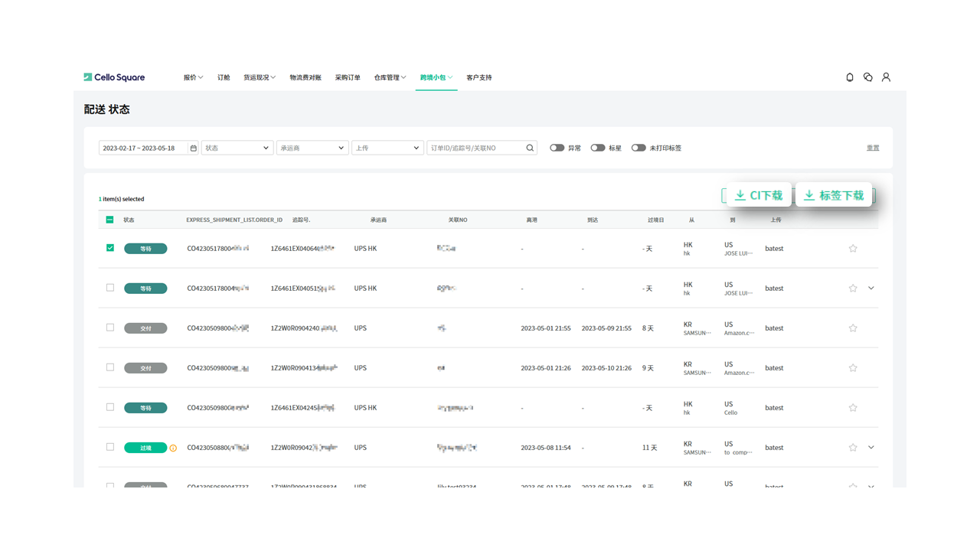Uncheck the first selected shipment row checkbox
980x551 pixels.
tap(110, 248)
